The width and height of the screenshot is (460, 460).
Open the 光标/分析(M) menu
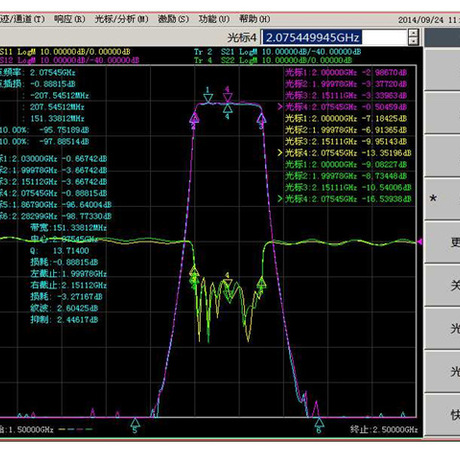(x=122, y=19)
